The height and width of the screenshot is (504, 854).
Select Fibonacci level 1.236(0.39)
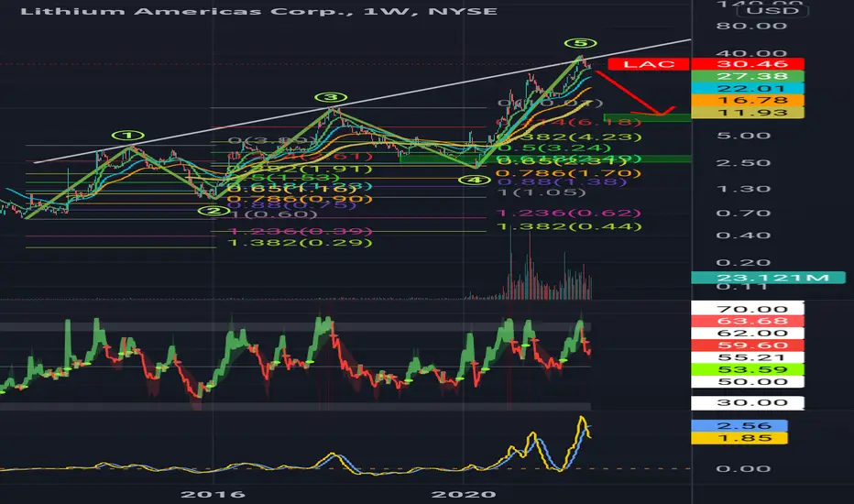coord(301,231)
